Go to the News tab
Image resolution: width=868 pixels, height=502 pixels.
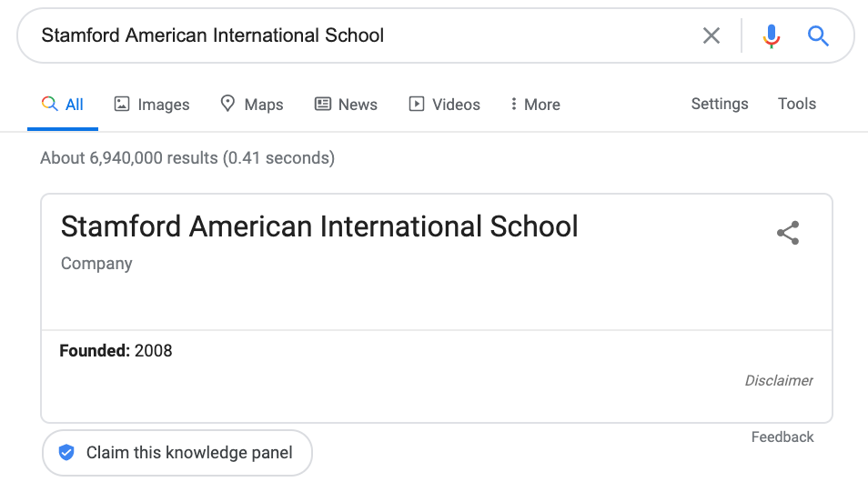coord(346,104)
